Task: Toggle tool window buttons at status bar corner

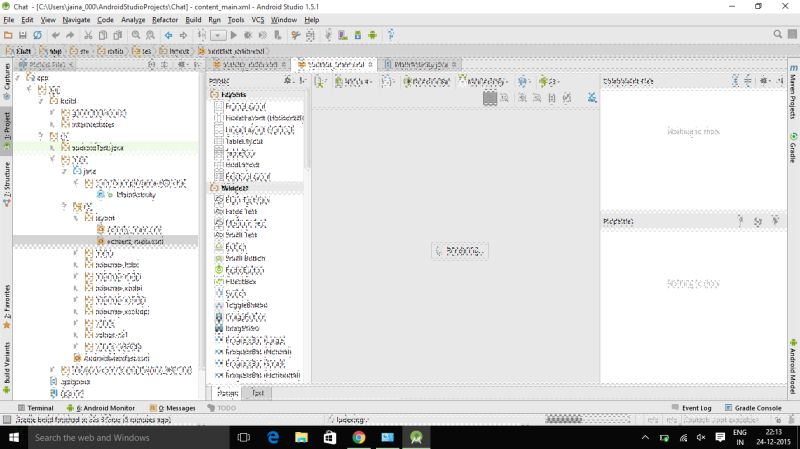Action: point(7,420)
